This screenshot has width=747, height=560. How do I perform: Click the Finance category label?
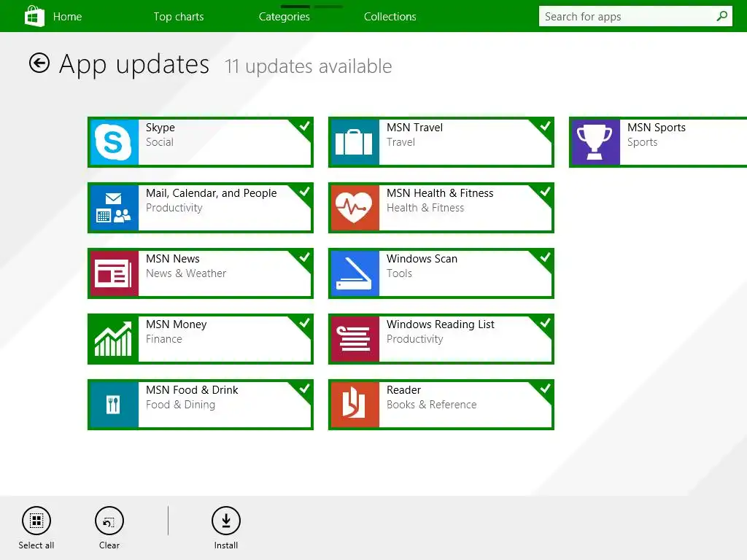pyautogui.click(x=164, y=339)
